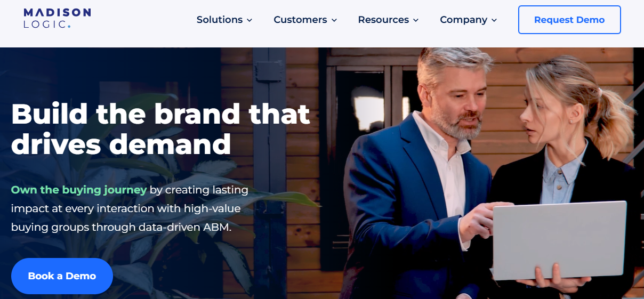Click the 'Build the brand that drives demand' headline
This screenshot has width=644, height=299.
160,128
